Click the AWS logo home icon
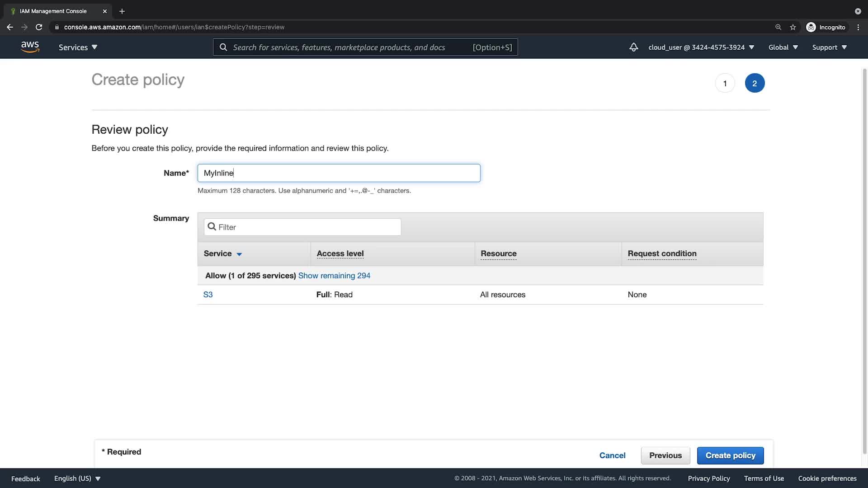868x488 pixels. pyautogui.click(x=30, y=47)
